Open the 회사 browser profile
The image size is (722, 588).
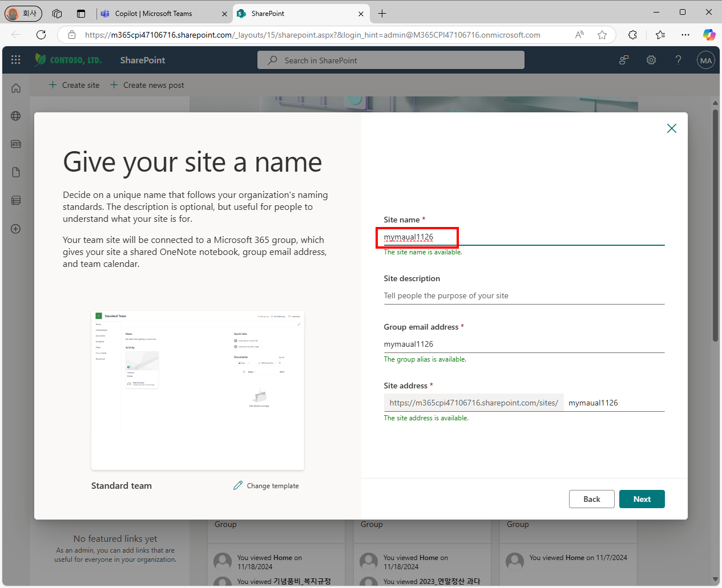[x=23, y=13]
